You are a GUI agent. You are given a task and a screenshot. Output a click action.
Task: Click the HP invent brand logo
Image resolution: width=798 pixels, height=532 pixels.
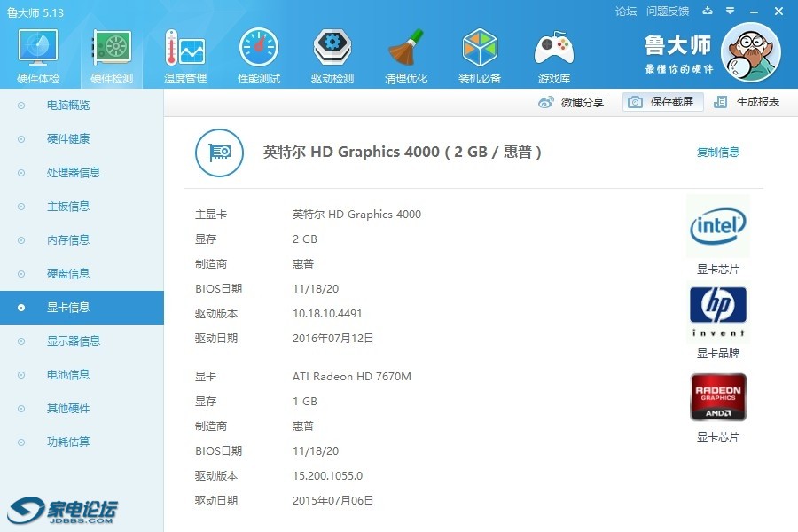(718, 312)
